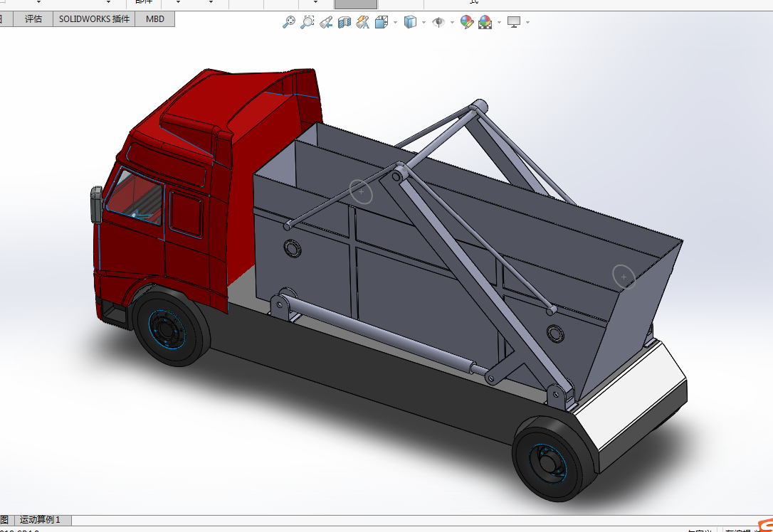
Task: Open Dynamic Annotation Views tool
Action: pos(363,22)
